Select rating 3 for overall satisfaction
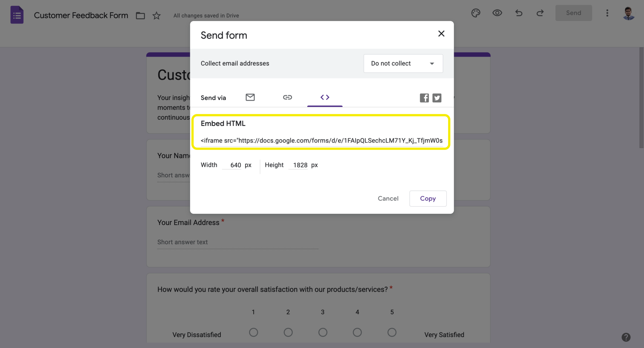644x348 pixels. [x=322, y=332]
